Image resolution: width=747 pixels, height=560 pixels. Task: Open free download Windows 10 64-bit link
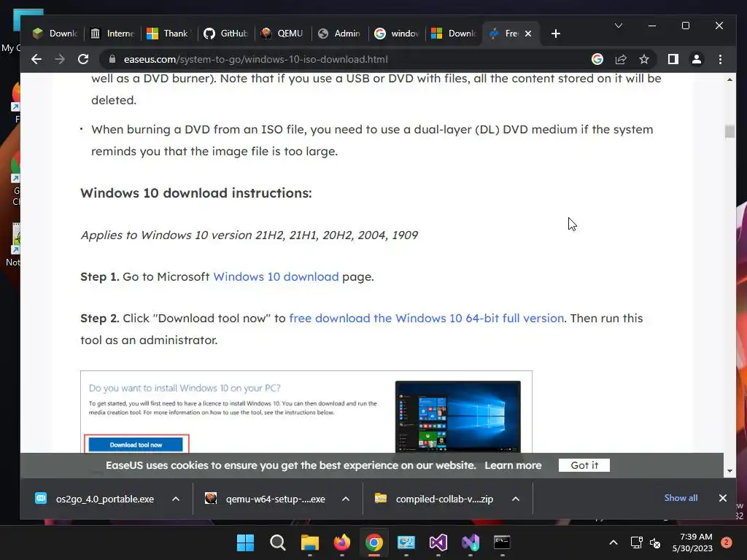point(426,318)
